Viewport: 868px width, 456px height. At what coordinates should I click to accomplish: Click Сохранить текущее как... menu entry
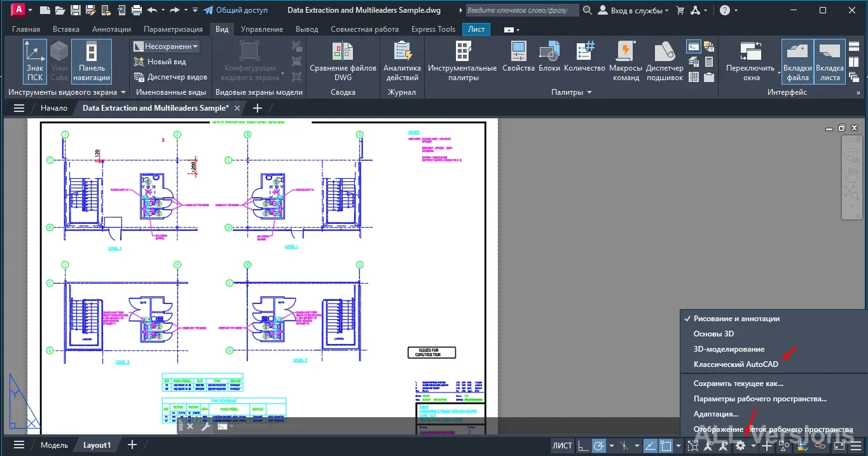tap(738, 383)
